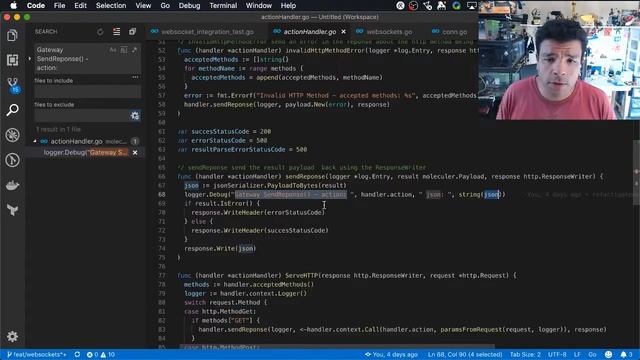Image resolution: width=640 pixels, height=360 pixels.
Task: Click the Apple menu icon
Action: click(13, 6)
